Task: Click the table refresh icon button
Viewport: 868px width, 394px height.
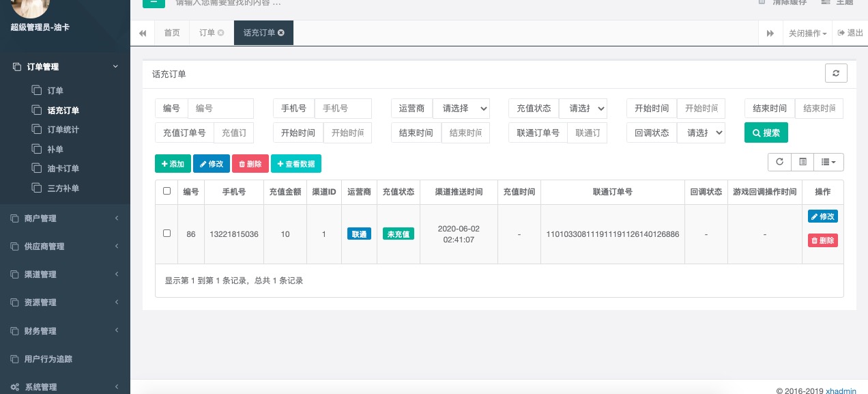Action: tap(779, 162)
